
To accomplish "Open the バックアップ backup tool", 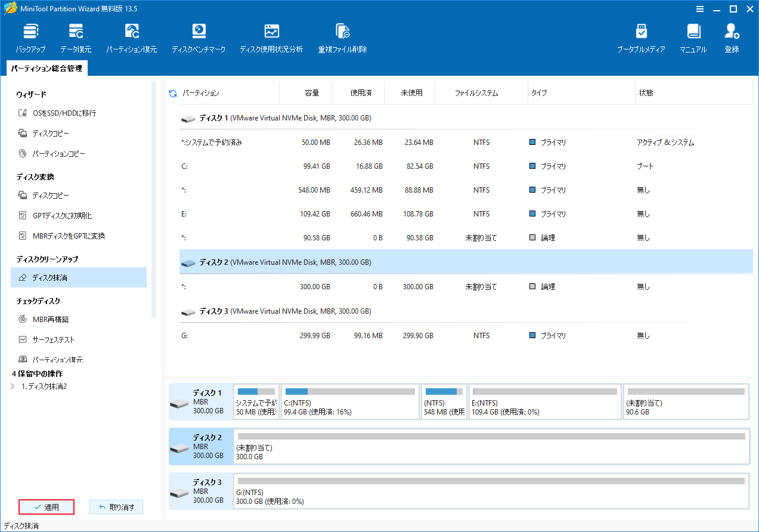I will click(x=30, y=38).
